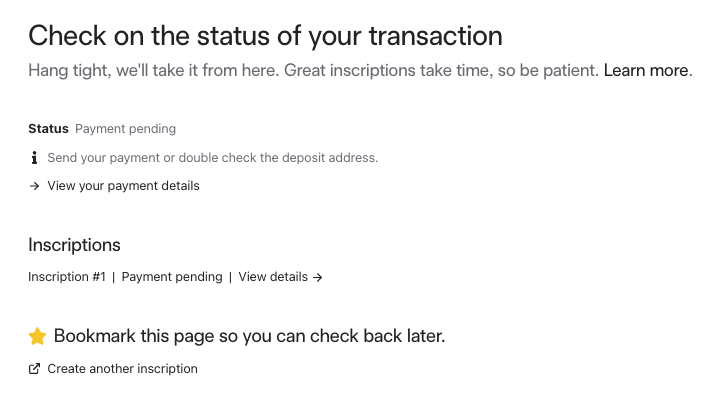Click the page heading about transaction status
The width and height of the screenshot is (711, 408).
[x=265, y=35]
